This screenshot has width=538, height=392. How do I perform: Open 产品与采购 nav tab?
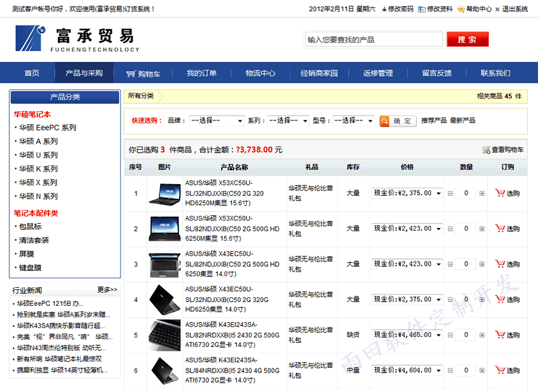(x=84, y=73)
